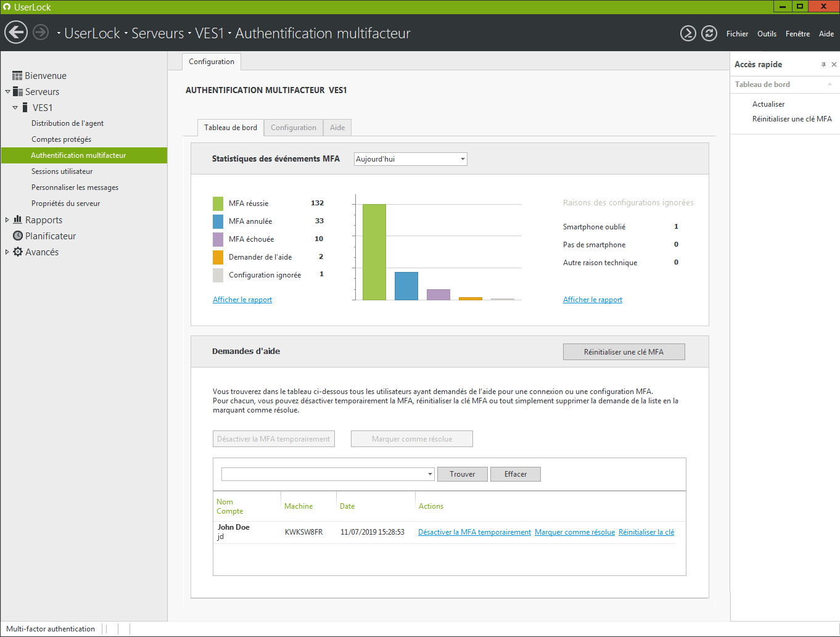840x637 pixels.
Task: Click the blue MFA annulée legend swatch
Action: 218,221
